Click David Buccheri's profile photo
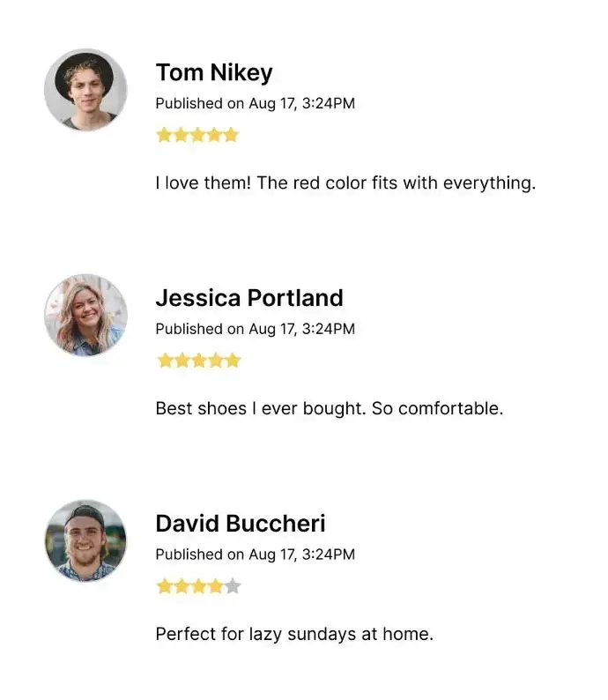This screenshot has height=700, width=608. pos(85,540)
